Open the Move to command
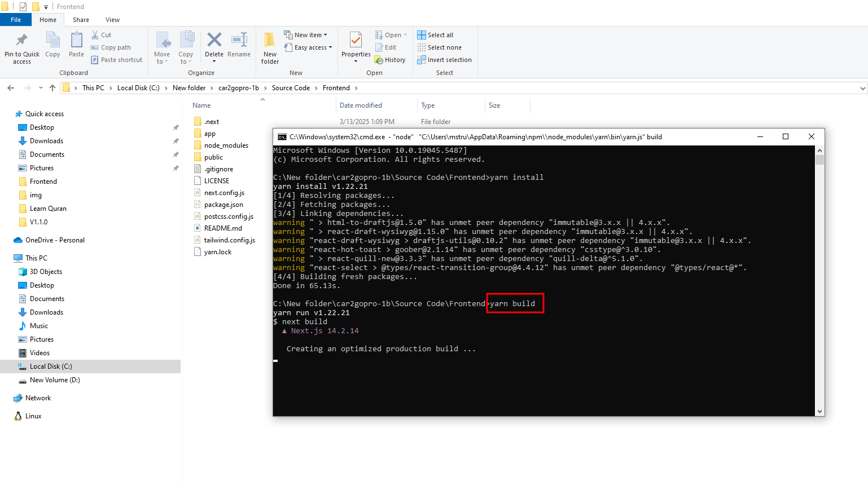868x486 pixels. [x=162, y=48]
